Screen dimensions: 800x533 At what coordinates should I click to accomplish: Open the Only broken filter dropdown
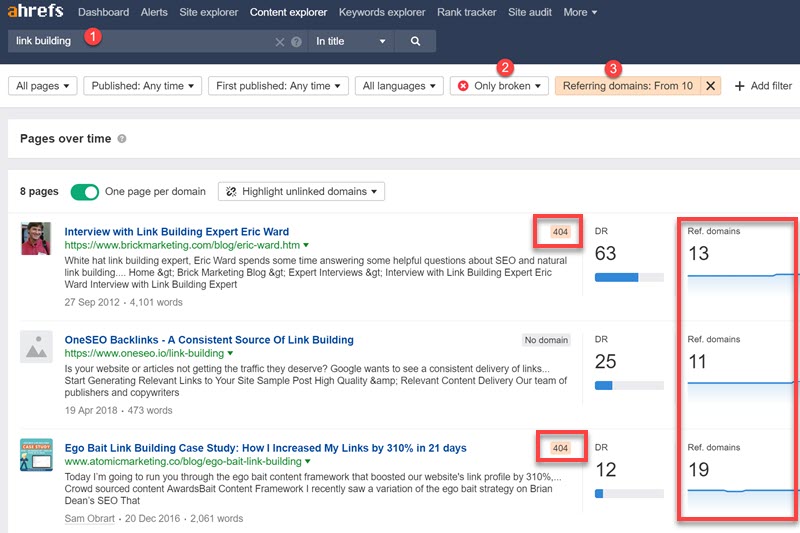point(499,86)
